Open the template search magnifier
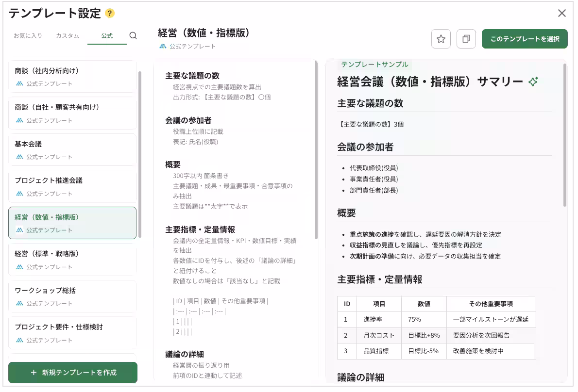 tap(132, 36)
